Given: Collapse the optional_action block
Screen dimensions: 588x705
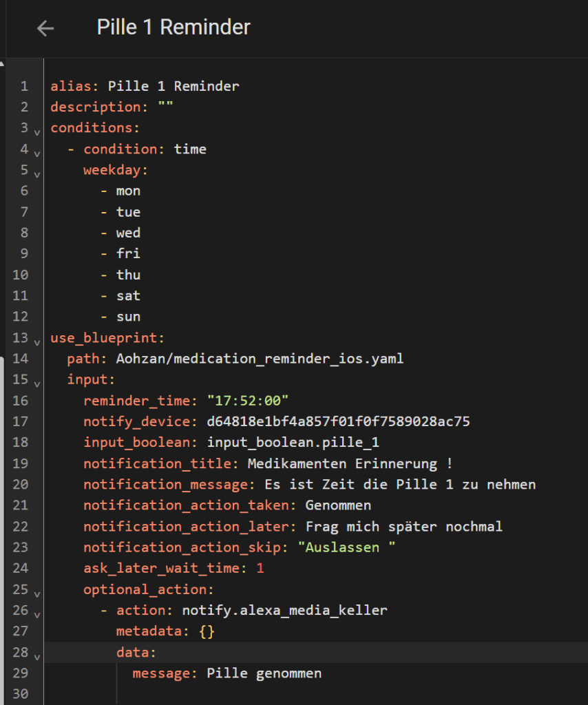Looking at the screenshot, I should coord(37,594).
